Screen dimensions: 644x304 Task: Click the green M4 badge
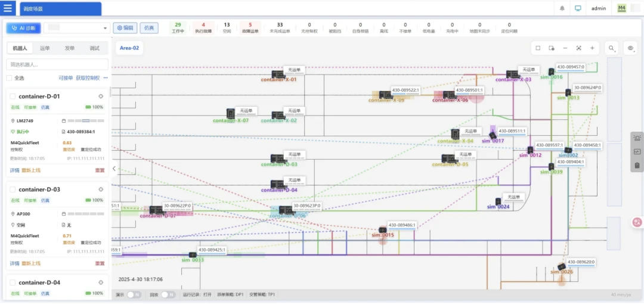[622, 8]
